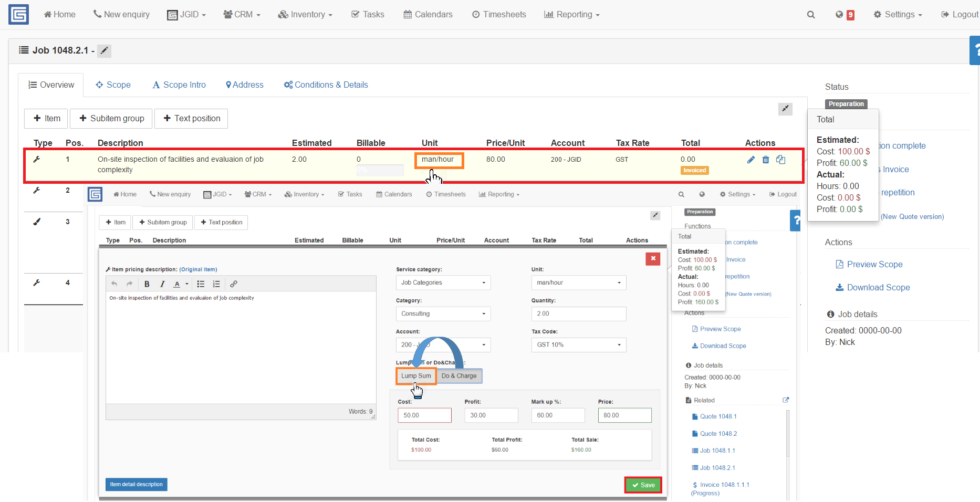Viewport: 980px width, 502px height.
Task: Open Tasks page from navbar
Action: (368, 15)
